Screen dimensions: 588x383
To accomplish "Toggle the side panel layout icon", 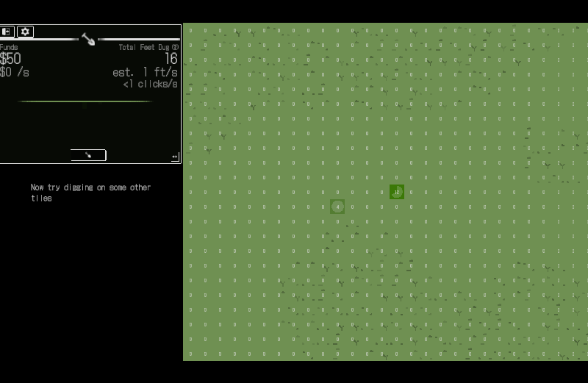I will pos(7,32).
